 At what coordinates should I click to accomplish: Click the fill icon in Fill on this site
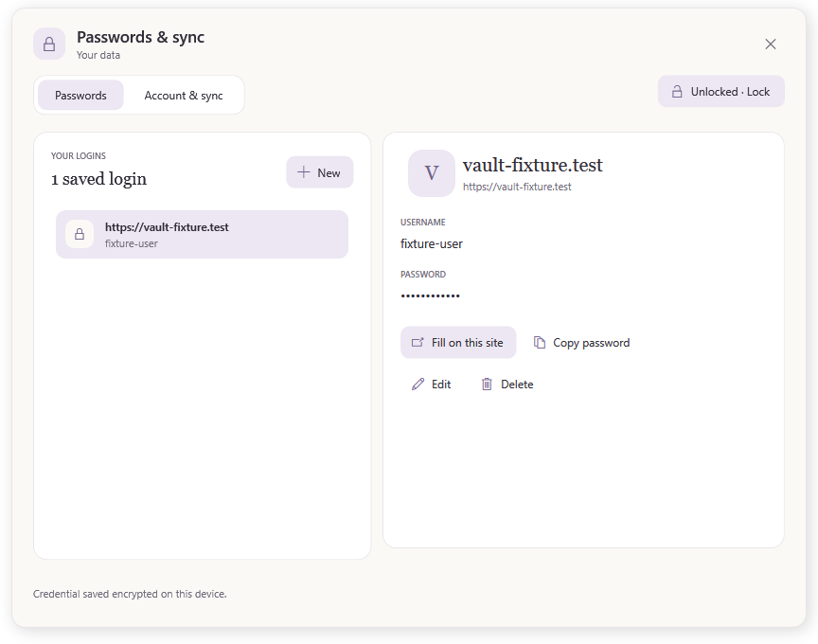(x=418, y=343)
